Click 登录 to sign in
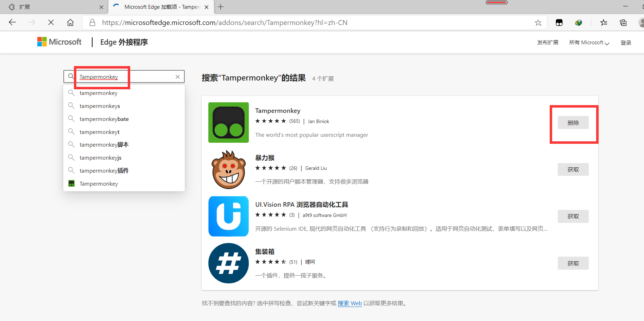The image size is (644, 321). coord(626,43)
